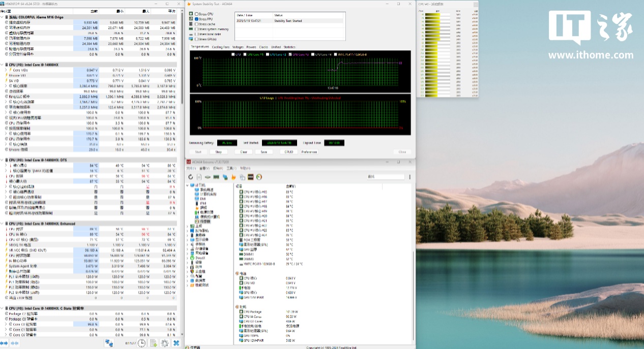644x349 pixels.
Task: Click the AIDA64 search input field
Action: 385,177
